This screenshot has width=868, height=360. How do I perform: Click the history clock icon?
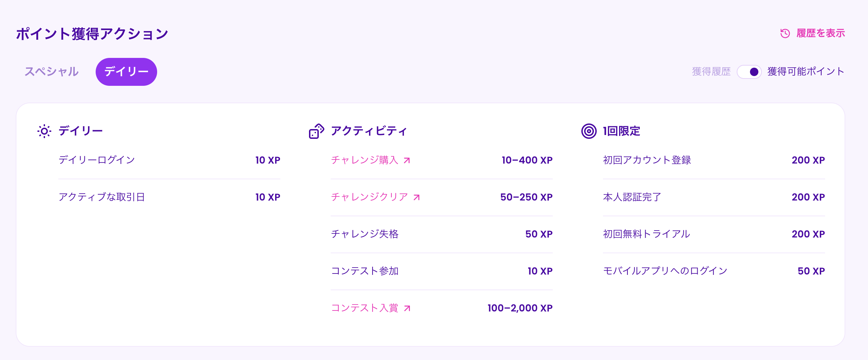coord(785,33)
